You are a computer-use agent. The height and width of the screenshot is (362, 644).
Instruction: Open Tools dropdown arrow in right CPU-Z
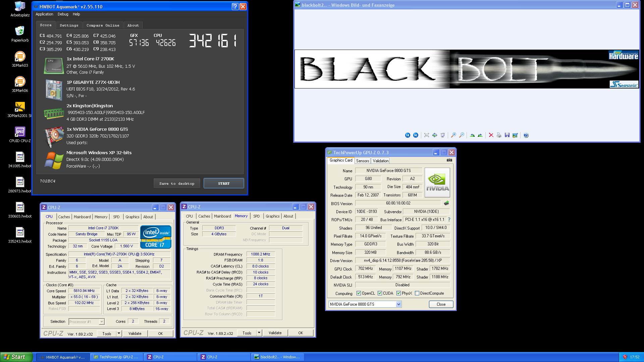(259, 333)
